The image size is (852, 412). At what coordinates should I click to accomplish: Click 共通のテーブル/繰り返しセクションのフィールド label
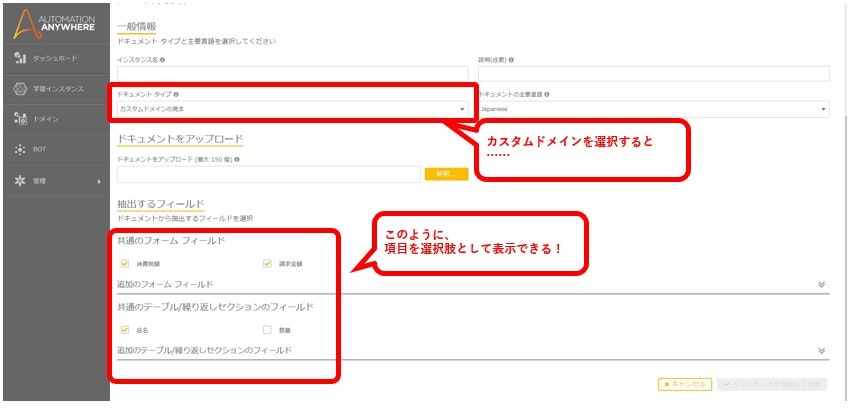(215, 307)
